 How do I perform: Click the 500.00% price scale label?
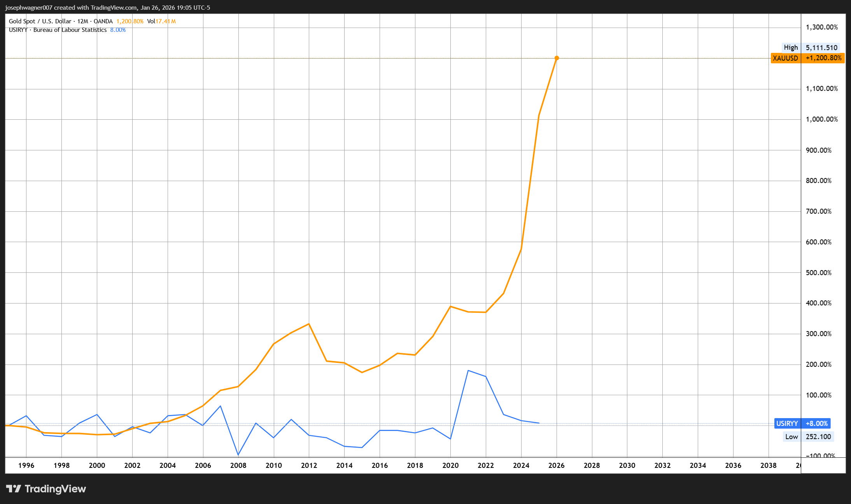(x=818, y=272)
